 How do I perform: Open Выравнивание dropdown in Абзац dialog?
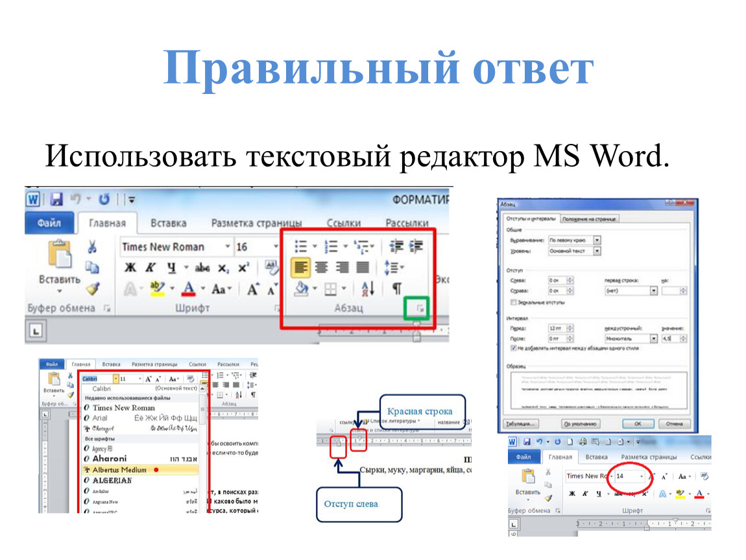coord(597,240)
